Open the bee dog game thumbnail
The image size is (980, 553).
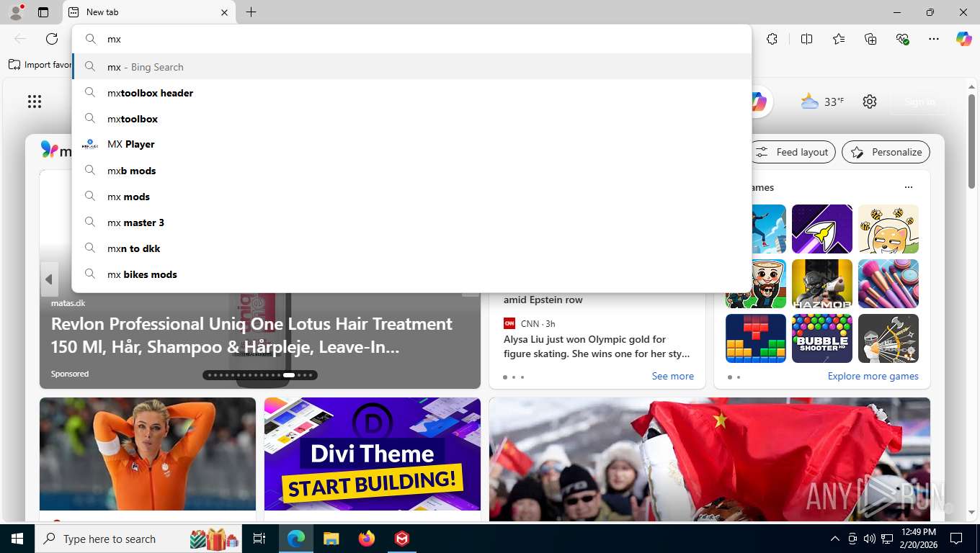(888, 229)
